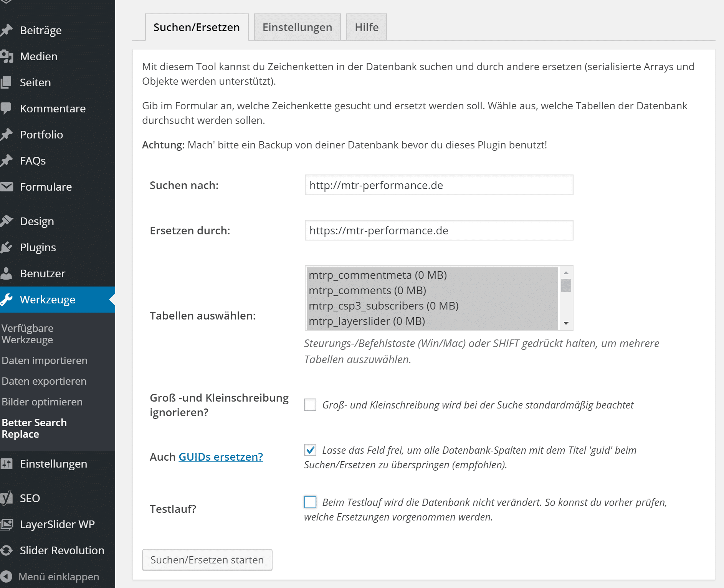Open the Hilfe tab
Screen dimensions: 724x588
click(x=366, y=27)
